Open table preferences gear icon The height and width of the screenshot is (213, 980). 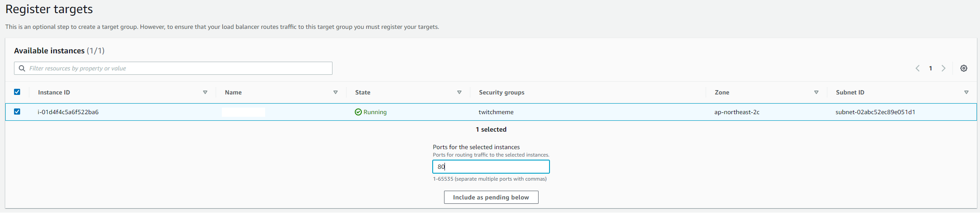963,68
